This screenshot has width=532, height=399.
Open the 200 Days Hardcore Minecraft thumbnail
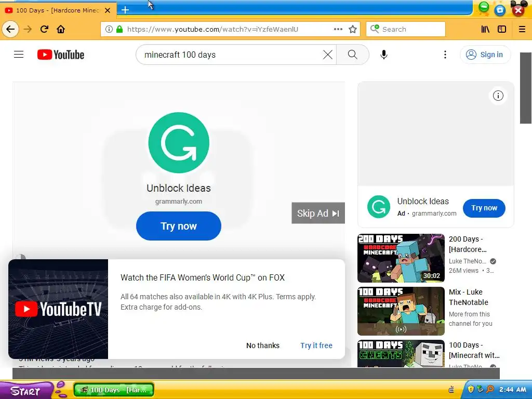pos(401,258)
